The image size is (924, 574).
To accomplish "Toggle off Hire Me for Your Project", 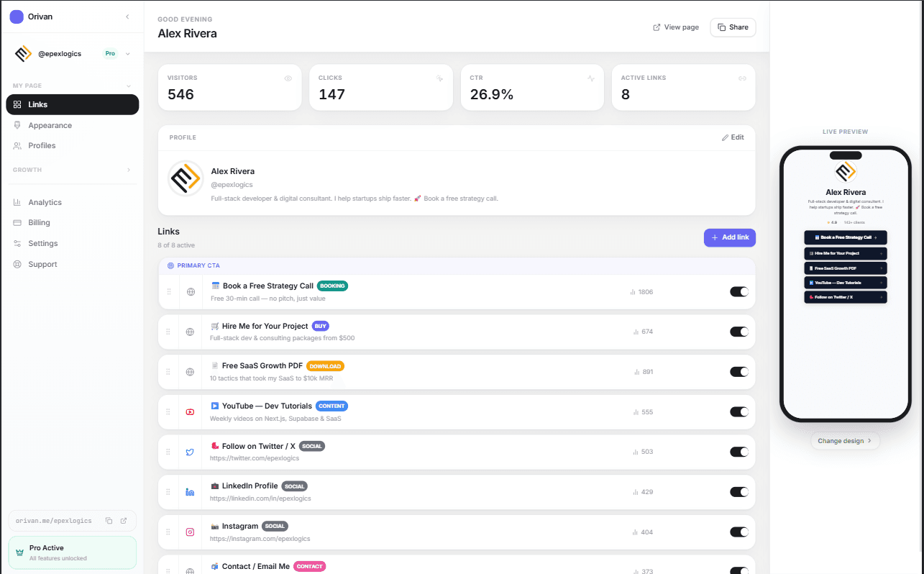I will click(x=739, y=332).
